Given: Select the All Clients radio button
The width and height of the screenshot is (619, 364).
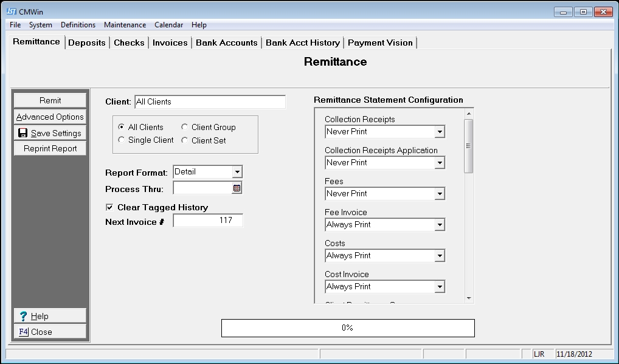Looking at the screenshot, I should tap(122, 127).
